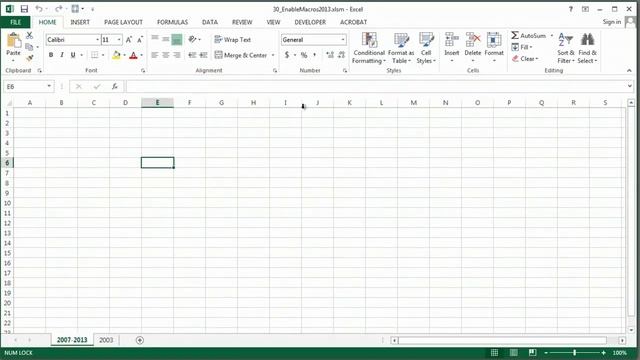Screen dimensions: 640x360
Task: Add a new sheet with plus icon
Action: pyautogui.click(x=140, y=340)
